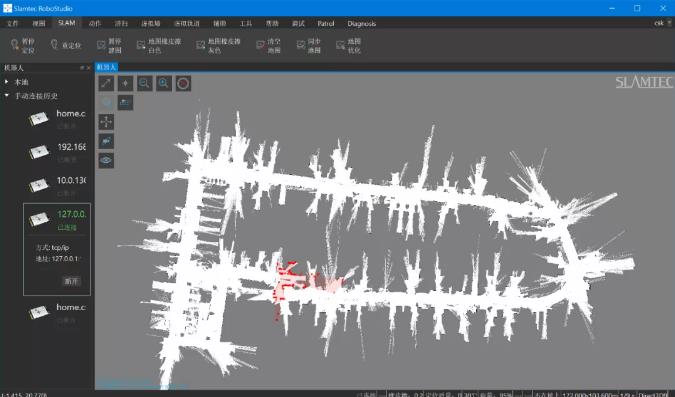The width and height of the screenshot is (675, 397).
Task: Close the robot side panel
Action: point(89,68)
